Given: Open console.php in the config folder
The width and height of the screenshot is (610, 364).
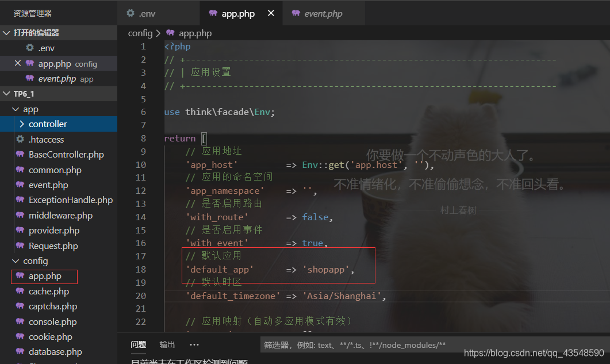Looking at the screenshot, I should coord(58,321).
